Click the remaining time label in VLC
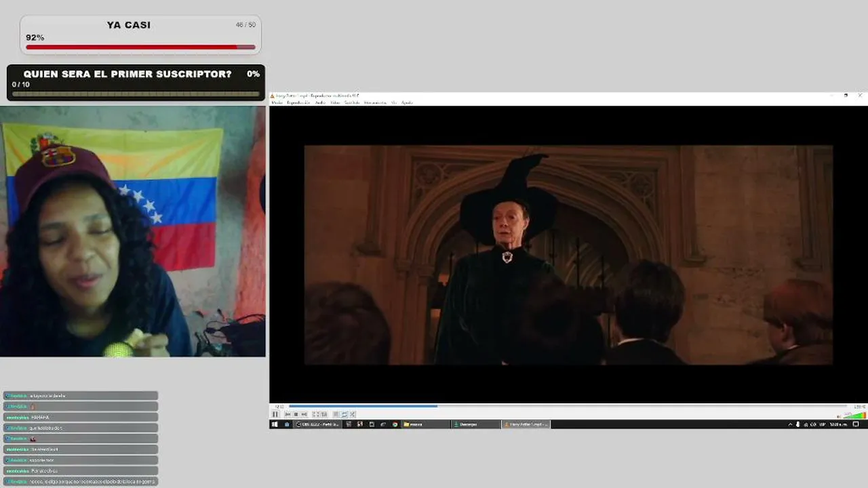The image size is (868, 488). click(x=859, y=407)
